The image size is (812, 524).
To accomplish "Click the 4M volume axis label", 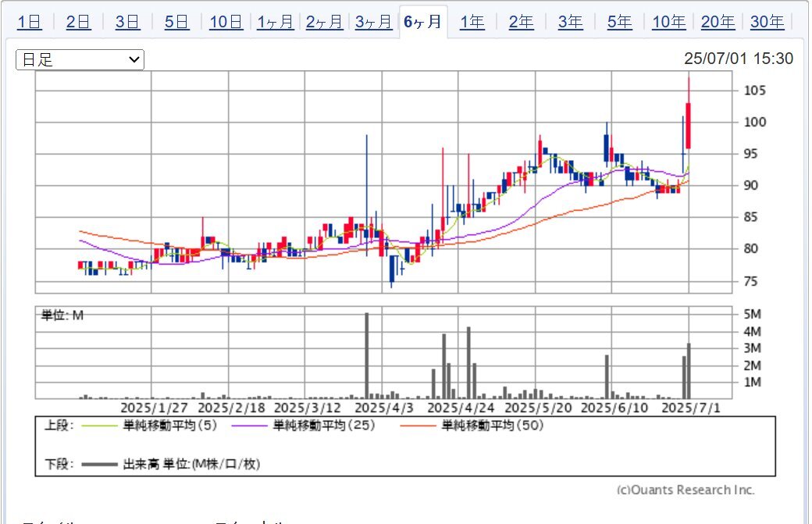I will coord(753,331).
